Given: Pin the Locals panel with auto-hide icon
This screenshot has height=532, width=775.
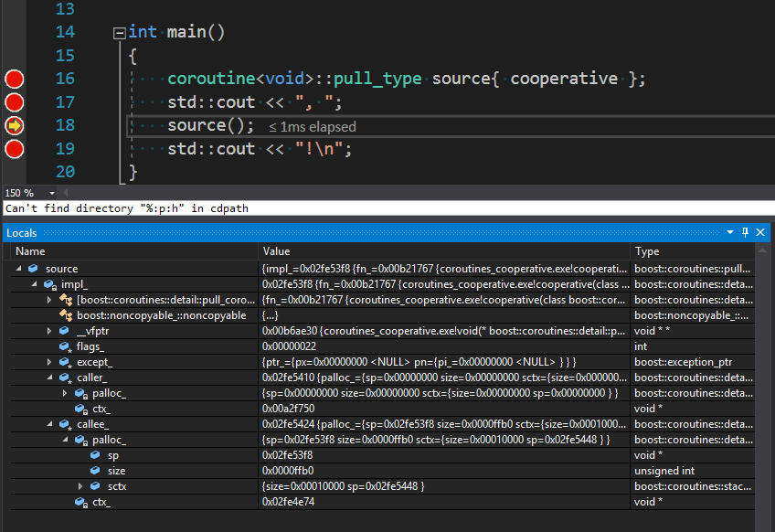Looking at the screenshot, I should tap(746, 233).
